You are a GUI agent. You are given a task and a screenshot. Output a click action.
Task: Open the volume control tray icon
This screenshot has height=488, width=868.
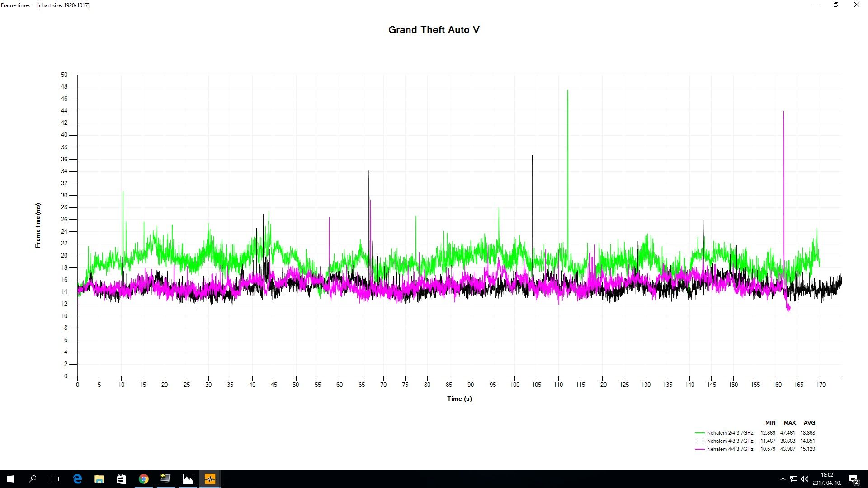coord(804,479)
